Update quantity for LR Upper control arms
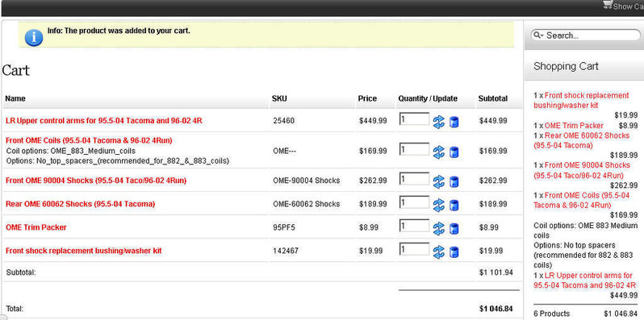 pyautogui.click(x=439, y=122)
